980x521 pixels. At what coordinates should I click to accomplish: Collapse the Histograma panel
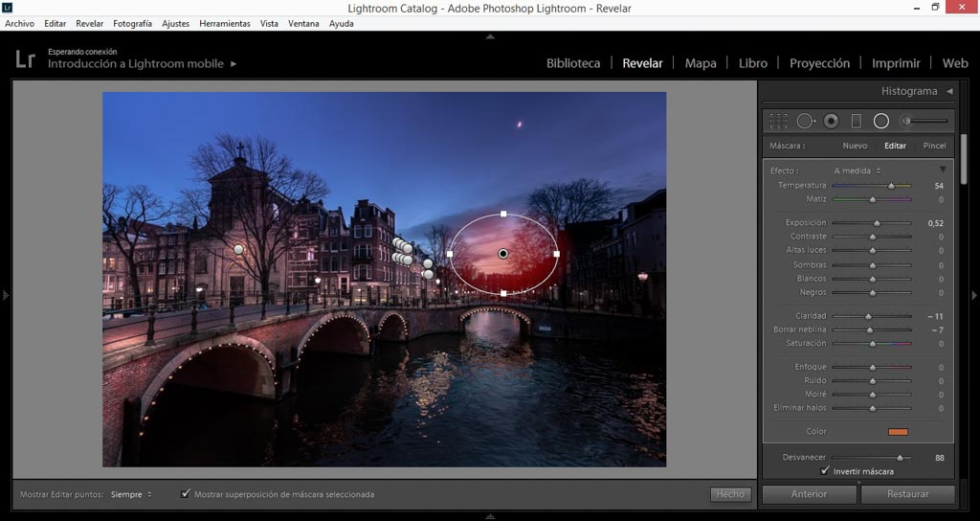click(x=949, y=92)
